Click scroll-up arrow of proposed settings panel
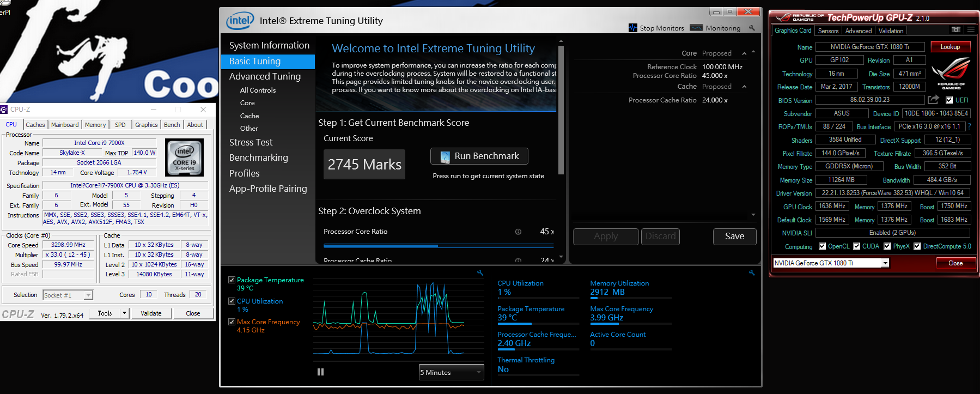980x394 pixels. [753, 52]
